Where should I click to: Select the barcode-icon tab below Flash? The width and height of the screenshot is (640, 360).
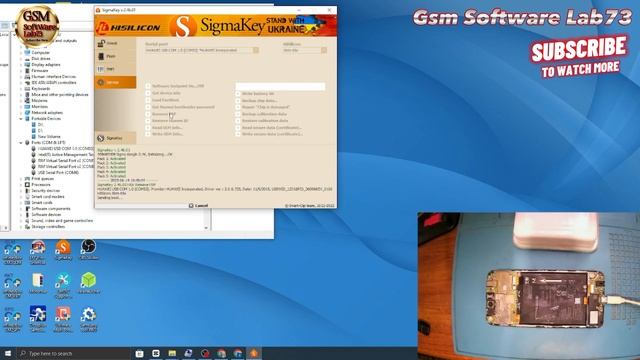[115, 69]
